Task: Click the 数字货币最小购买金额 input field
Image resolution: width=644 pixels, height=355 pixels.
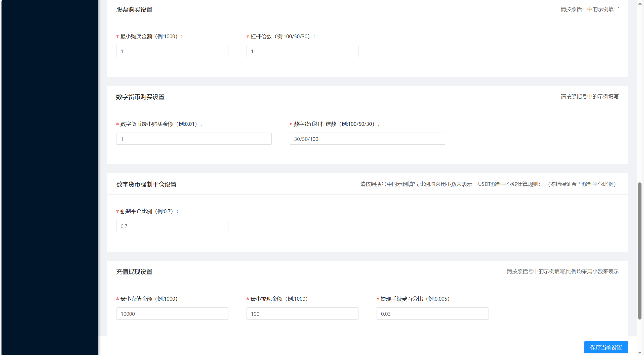Action: pos(193,138)
